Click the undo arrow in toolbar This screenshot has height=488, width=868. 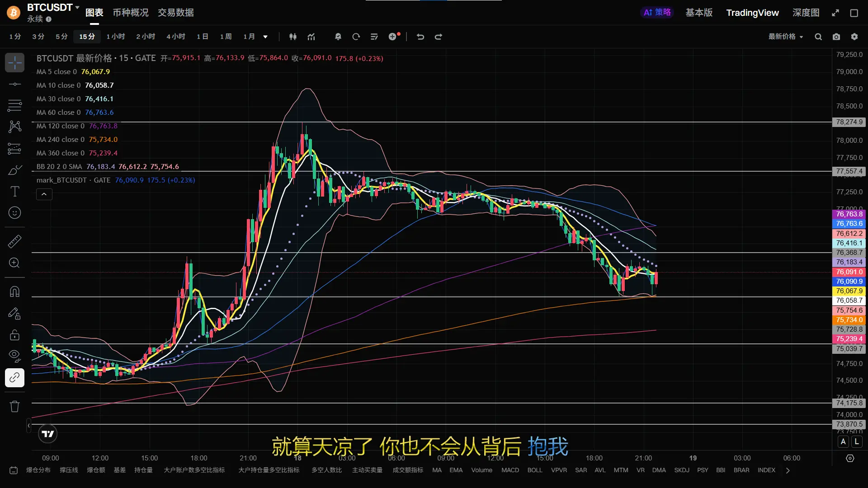click(420, 37)
